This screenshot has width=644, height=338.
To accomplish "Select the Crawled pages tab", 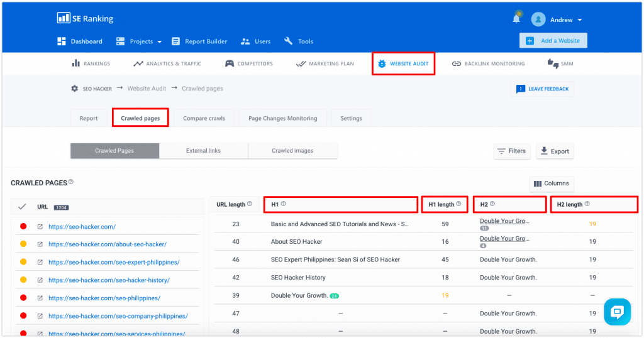I will point(140,118).
